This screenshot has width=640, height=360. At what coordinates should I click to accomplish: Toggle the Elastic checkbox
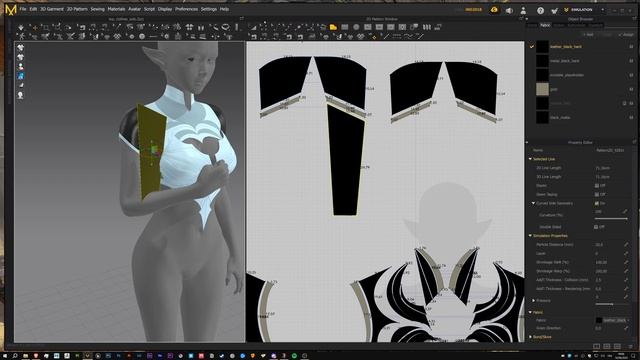(x=597, y=185)
